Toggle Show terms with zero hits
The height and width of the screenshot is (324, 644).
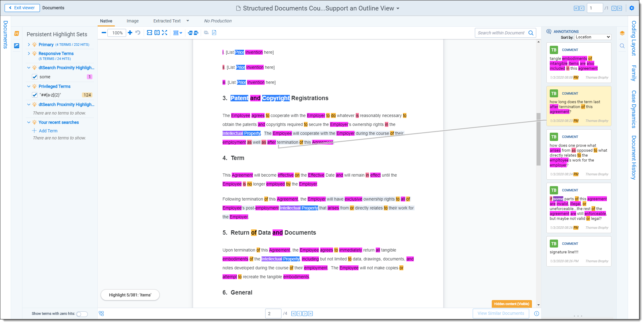pyautogui.click(x=82, y=314)
